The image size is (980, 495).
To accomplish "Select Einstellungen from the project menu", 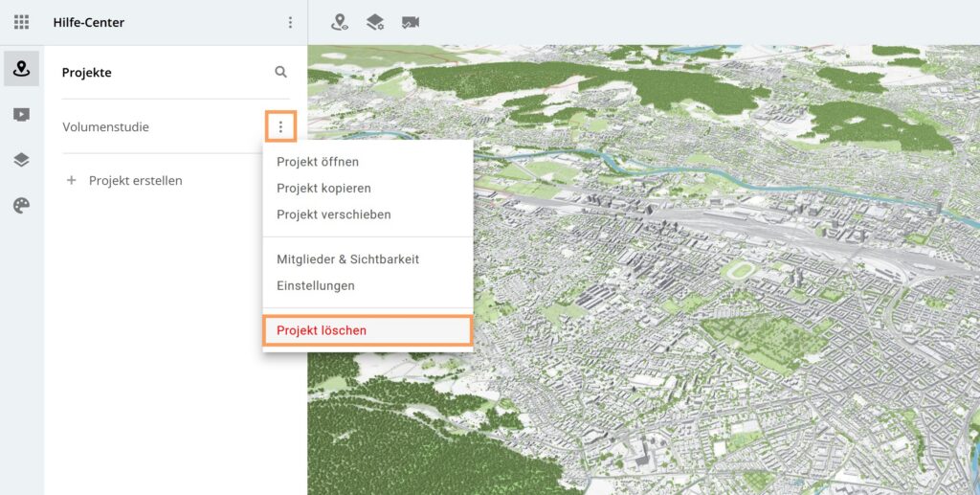I will tap(316, 285).
